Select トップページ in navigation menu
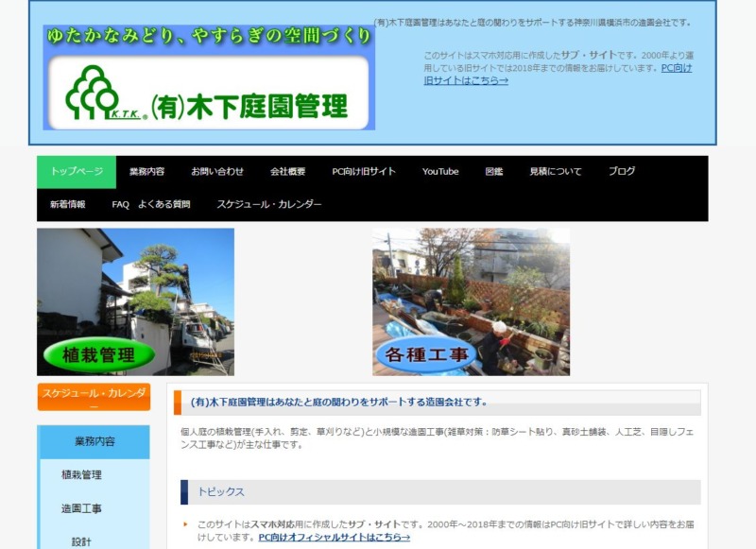This screenshot has height=549, width=756. point(77,172)
